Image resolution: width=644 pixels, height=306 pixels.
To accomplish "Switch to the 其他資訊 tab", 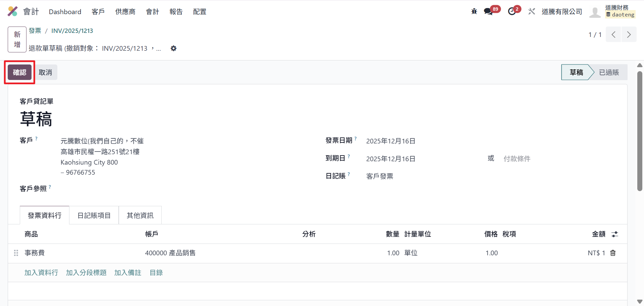I will point(140,215).
